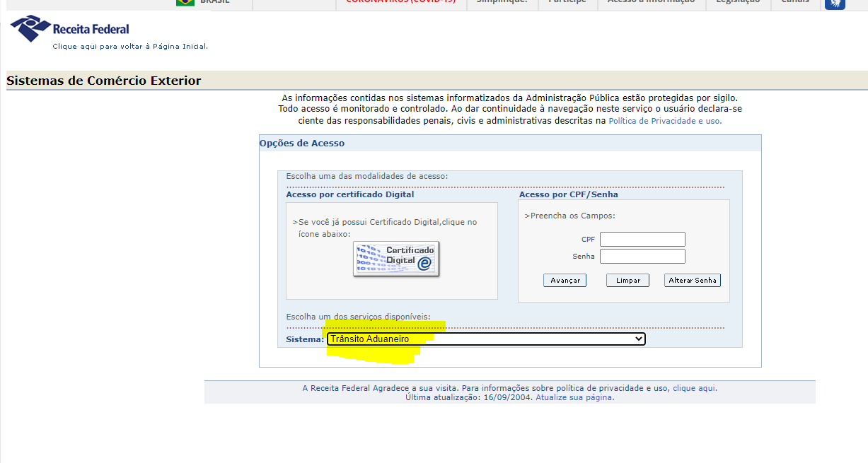The image size is (868, 463).
Task: Click the blue accessibility icon at top right
Action: [835, 3]
